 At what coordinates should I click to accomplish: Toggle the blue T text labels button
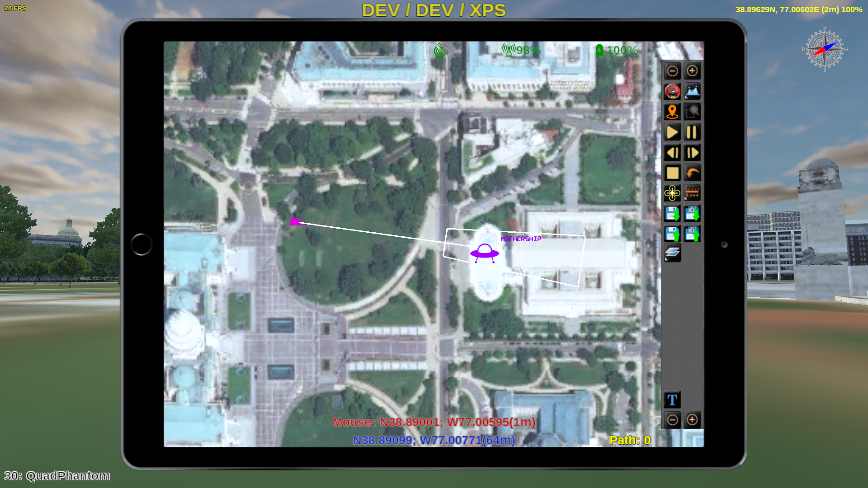(672, 400)
